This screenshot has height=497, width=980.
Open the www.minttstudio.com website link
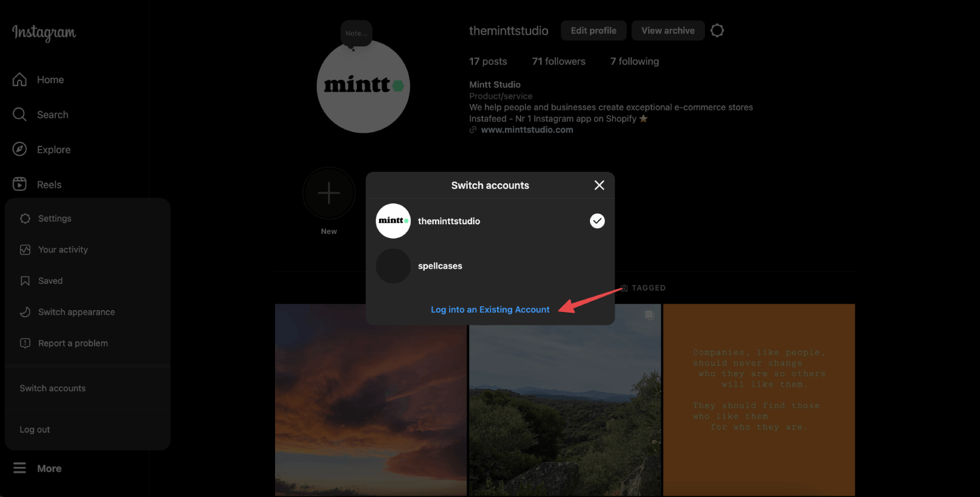coord(527,129)
